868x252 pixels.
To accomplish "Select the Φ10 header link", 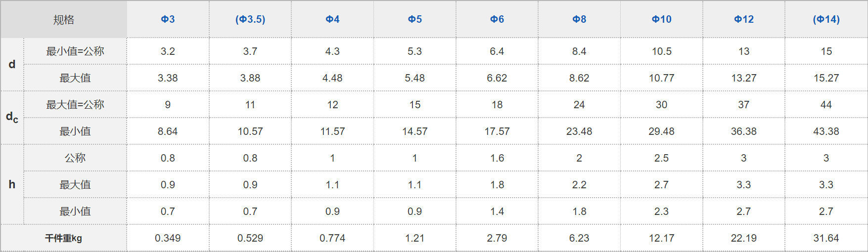I will [662, 19].
